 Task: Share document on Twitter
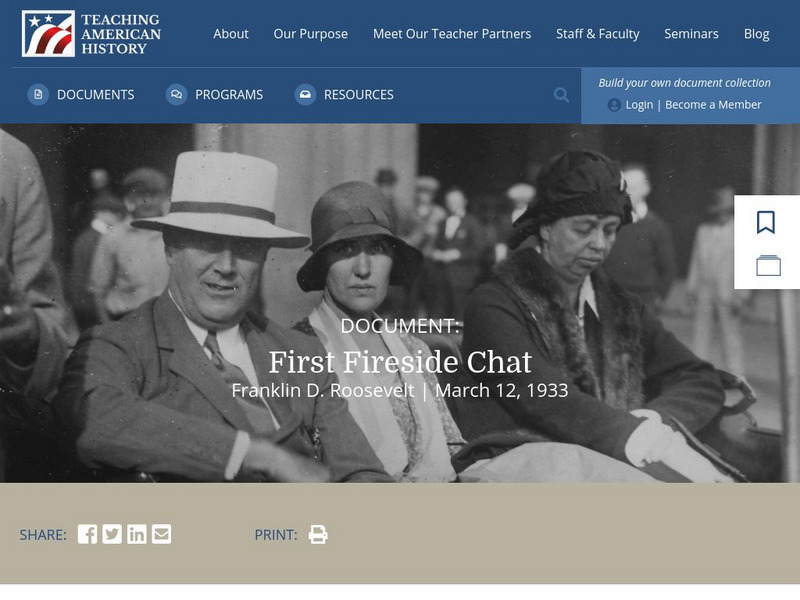pyautogui.click(x=112, y=534)
